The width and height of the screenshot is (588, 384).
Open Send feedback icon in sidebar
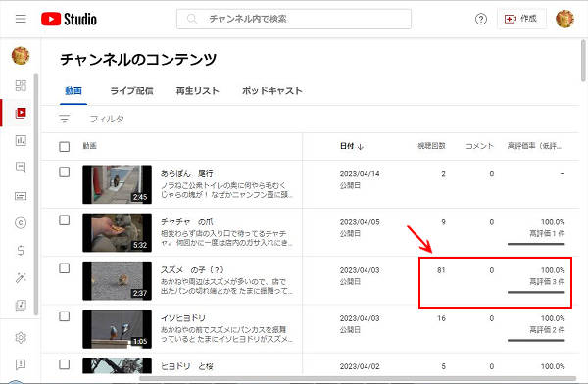coord(21,364)
